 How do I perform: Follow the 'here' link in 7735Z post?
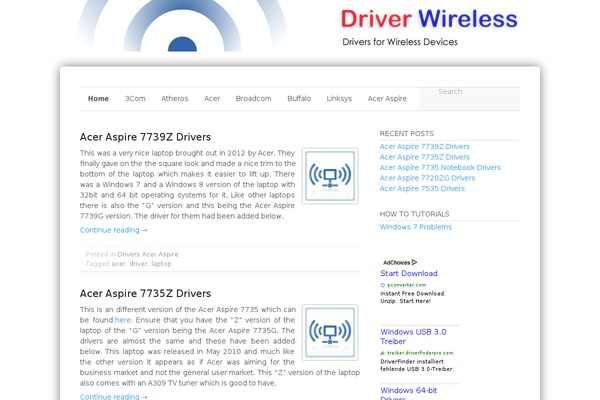coord(123,320)
